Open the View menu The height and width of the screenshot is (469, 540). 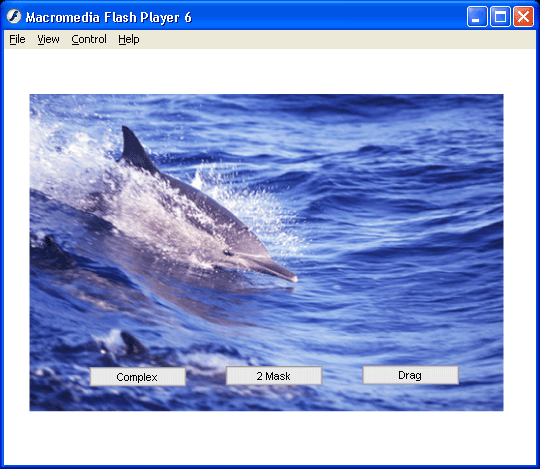pyautogui.click(x=48, y=39)
